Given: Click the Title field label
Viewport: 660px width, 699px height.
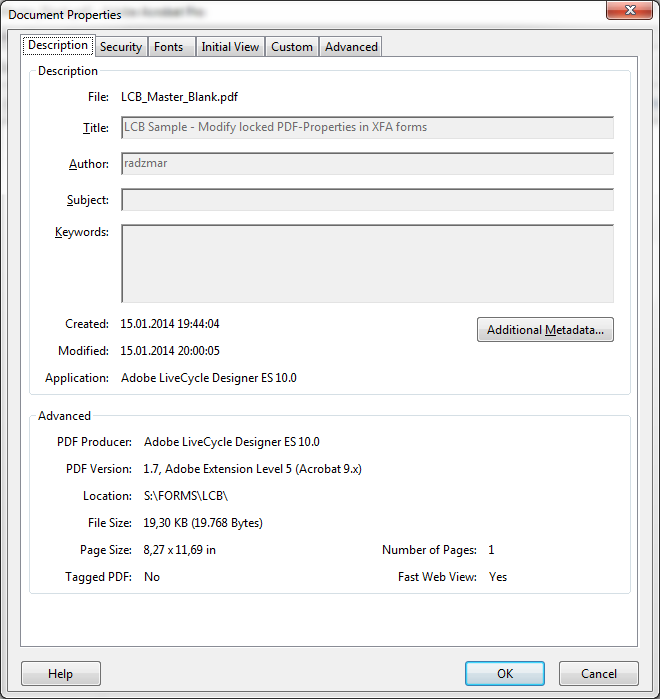Looking at the screenshot, I should pos(96,128).
